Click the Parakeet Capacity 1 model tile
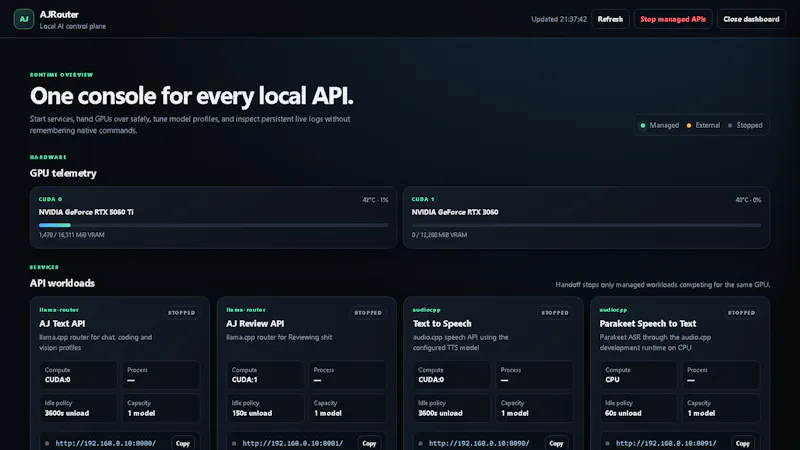 coord(721,408)
